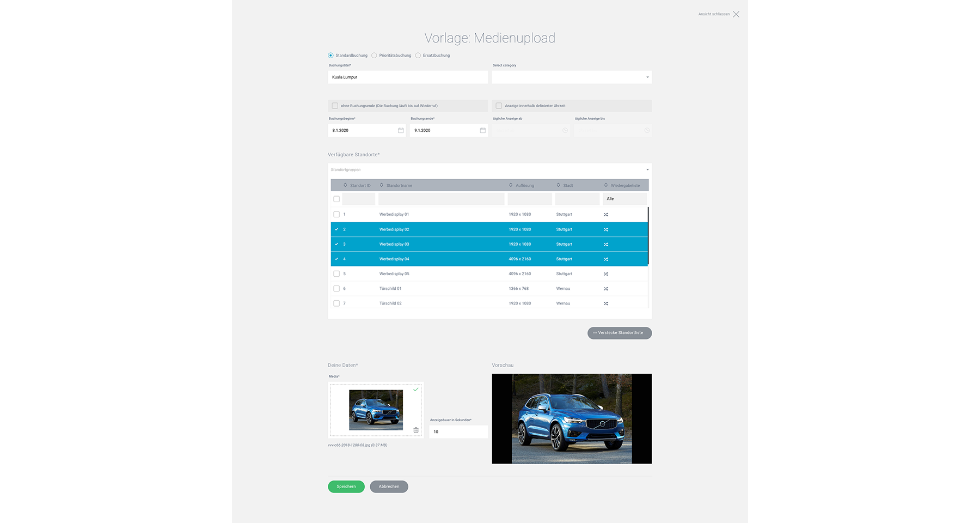Click clock icon in tägliche Anzeige ab

[565, 130]
